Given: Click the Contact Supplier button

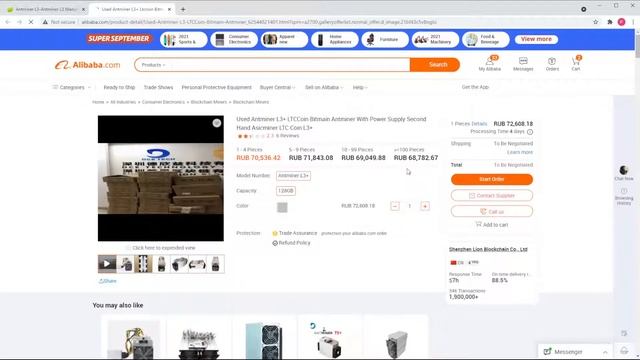Looking at the screenshot, I should pyautogui.click(x=492, y=196).
